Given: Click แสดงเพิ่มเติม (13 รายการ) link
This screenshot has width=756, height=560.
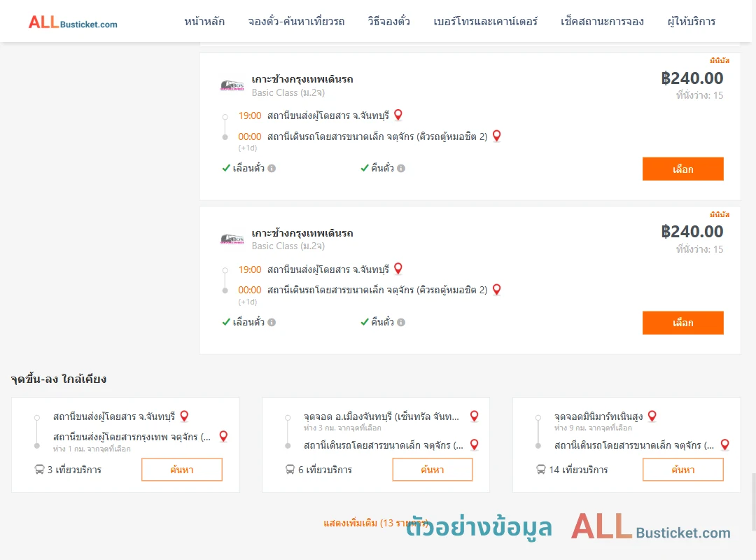Looking at the screenshot, I should pos(376,523).
